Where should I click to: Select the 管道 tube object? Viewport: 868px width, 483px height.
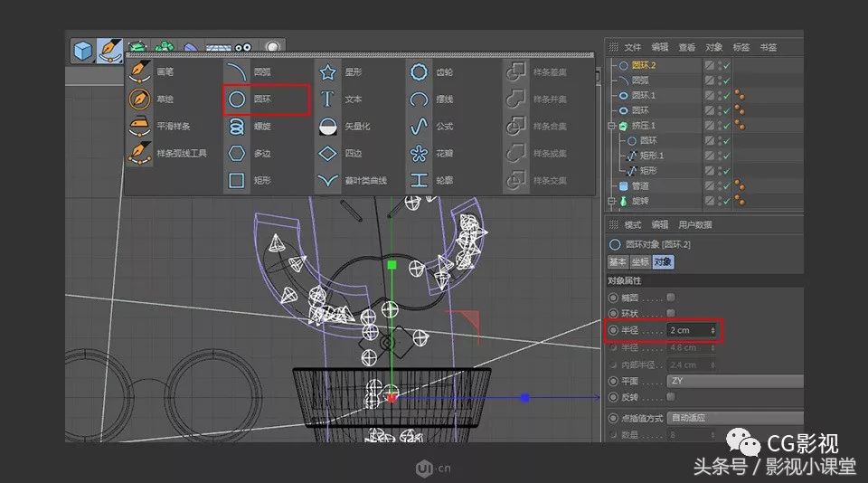(x=640, y=186)
